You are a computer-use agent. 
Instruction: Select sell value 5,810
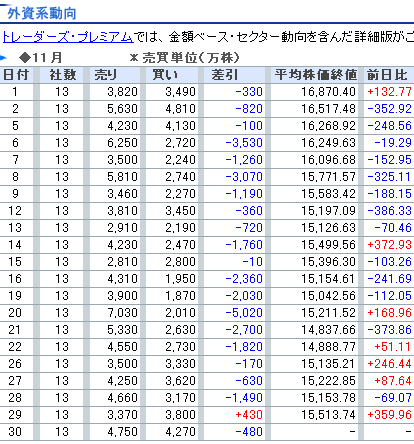tap(122, 177)
